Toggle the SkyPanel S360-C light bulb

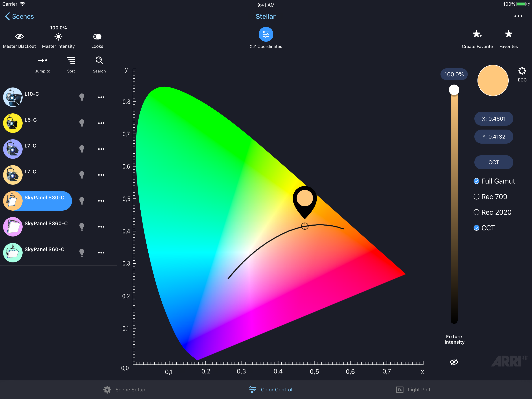pos(82,227)
